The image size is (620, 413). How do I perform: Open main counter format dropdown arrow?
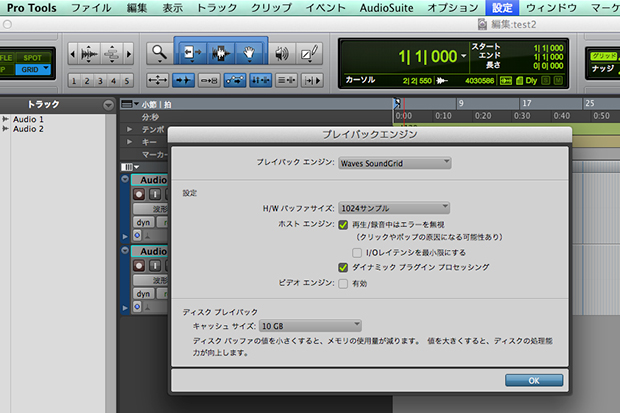(463, 56)
